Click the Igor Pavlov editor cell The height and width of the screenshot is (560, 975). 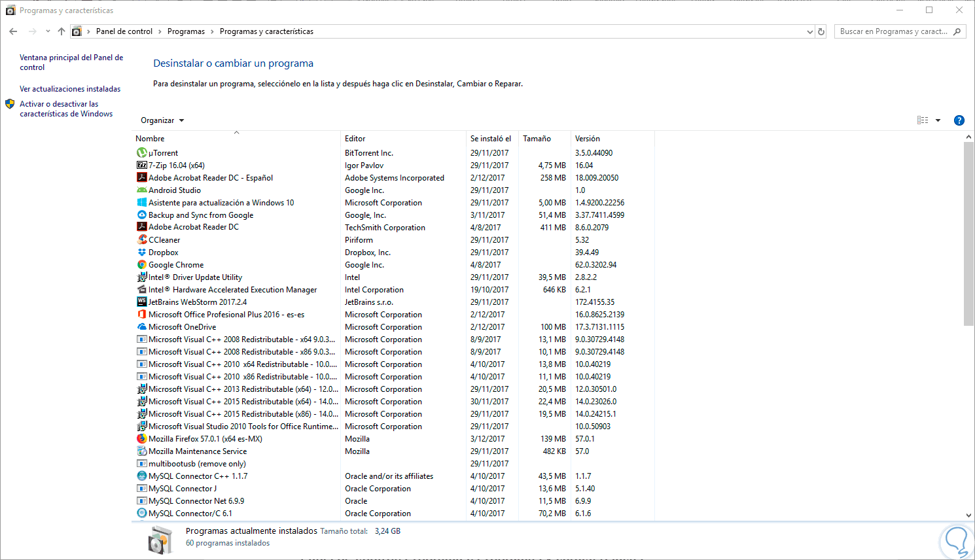click(x=364, y=166)
